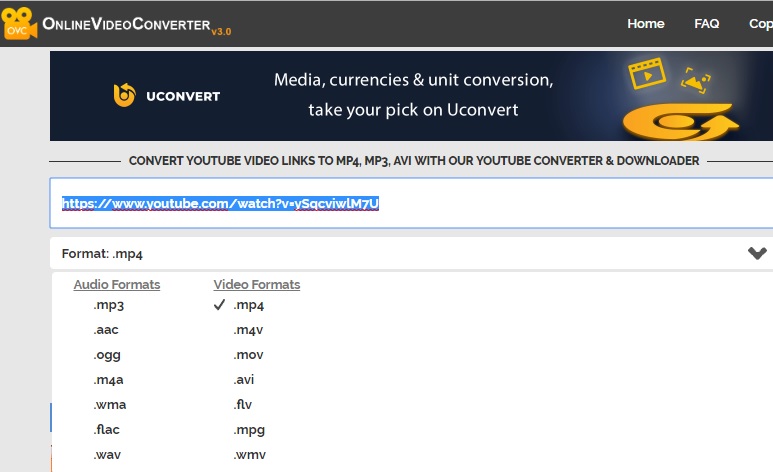This screenshot has width=773, height=472.
Task: Choose the .aac audio format
Action: click(x=107, y=330)
